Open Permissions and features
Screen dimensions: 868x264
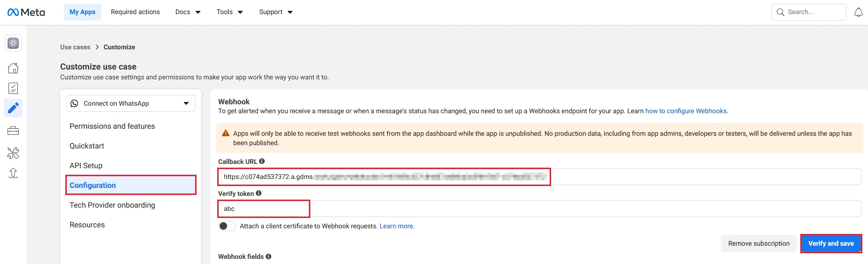(x=112, y=126)
